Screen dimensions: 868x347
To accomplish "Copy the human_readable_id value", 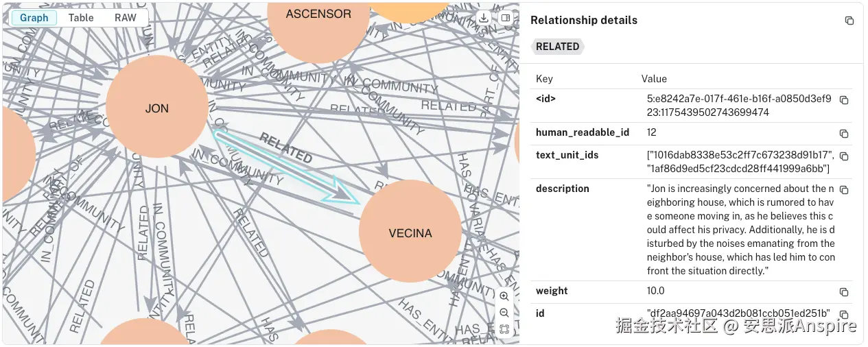I will click(x=845, y=134).
